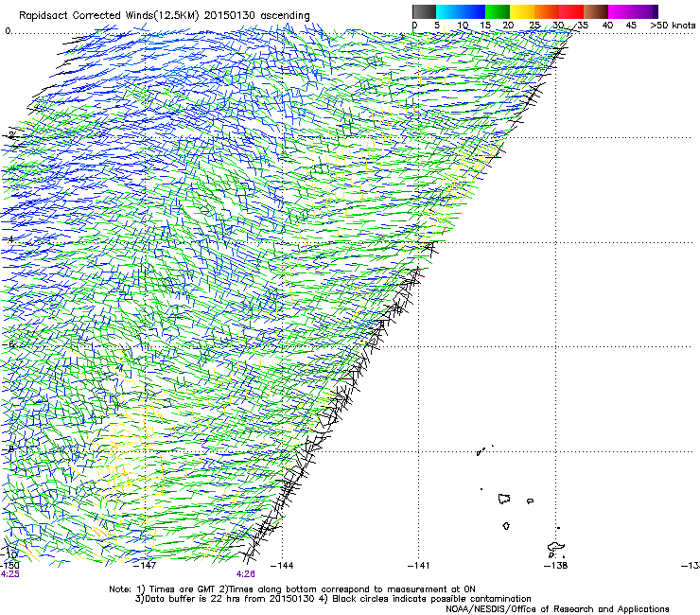Click the blue 10-15 knots legend swatch
The height and width of the screenshot is (615, 700).
point(473,11)
